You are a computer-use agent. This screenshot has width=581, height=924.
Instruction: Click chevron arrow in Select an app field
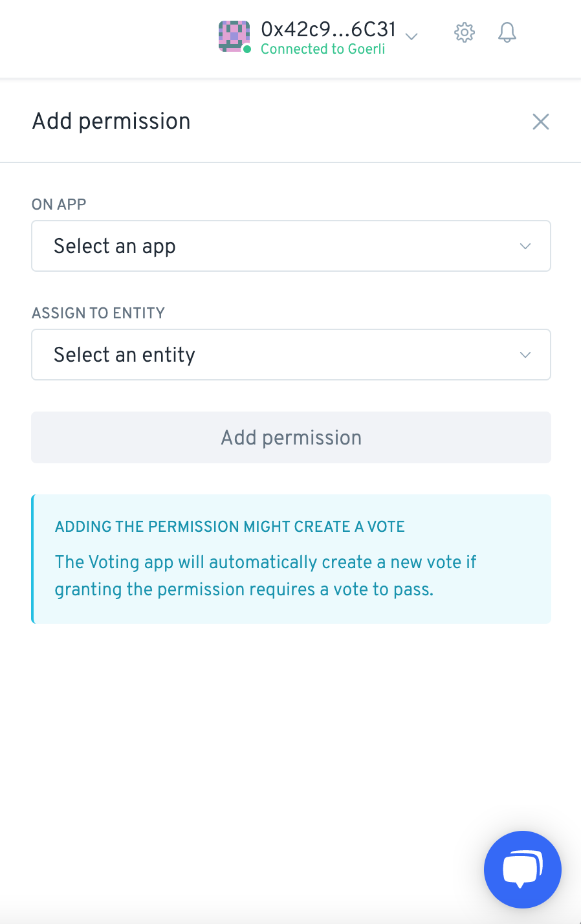point(525,246)
